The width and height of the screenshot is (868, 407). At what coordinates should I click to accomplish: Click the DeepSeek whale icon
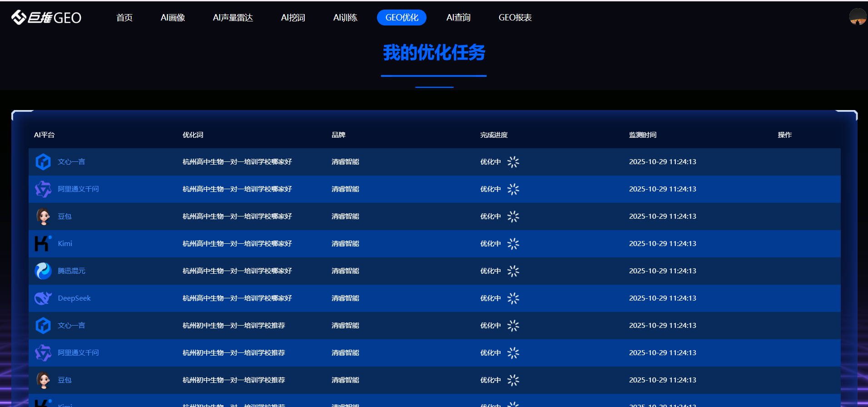[43, 298]
